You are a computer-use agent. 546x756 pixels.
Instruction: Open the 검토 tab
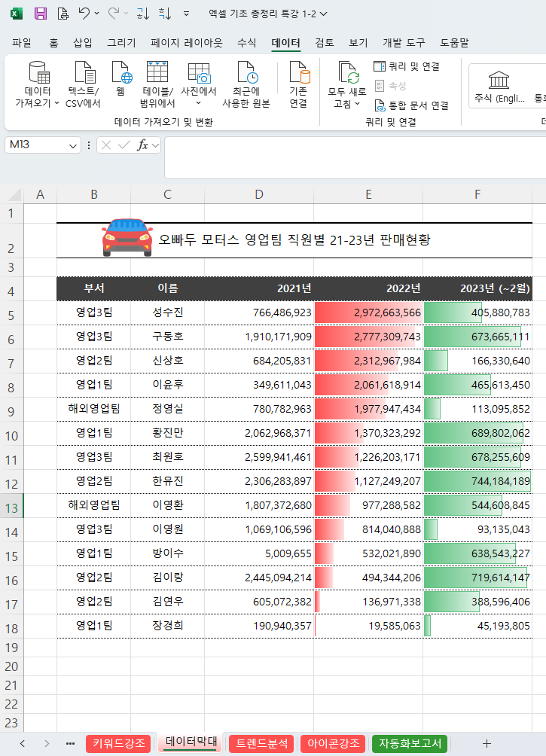coord(325,43)
